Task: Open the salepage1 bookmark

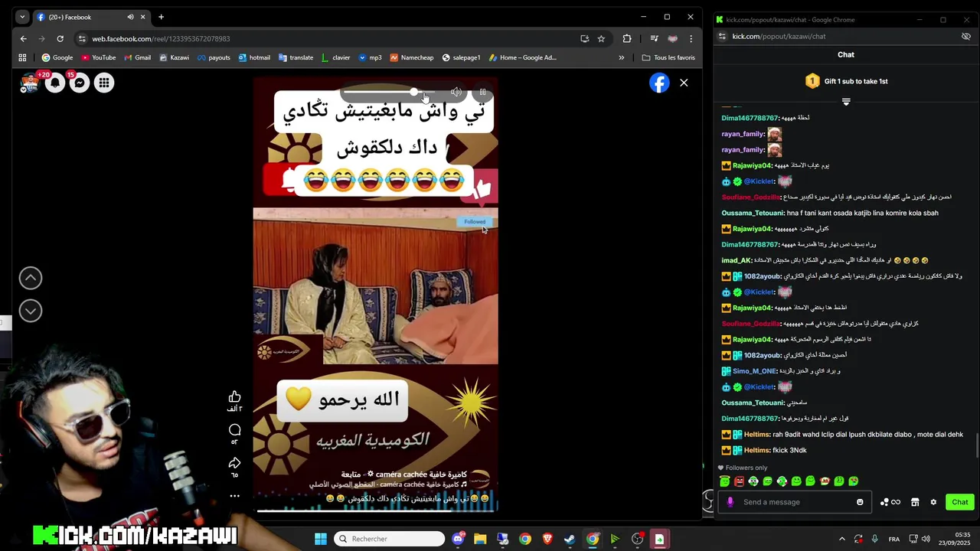Action: pyautogui.click(x=461, y=57)
